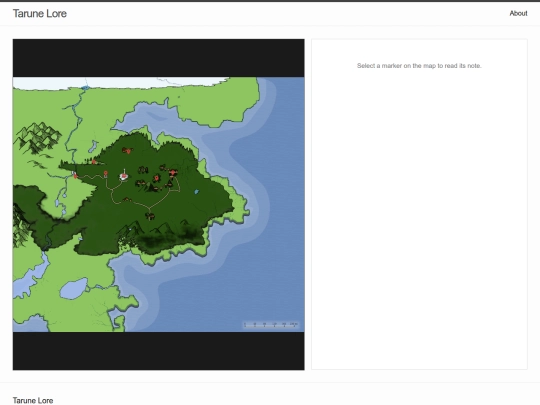Select the red marker on the white tower

124,176
